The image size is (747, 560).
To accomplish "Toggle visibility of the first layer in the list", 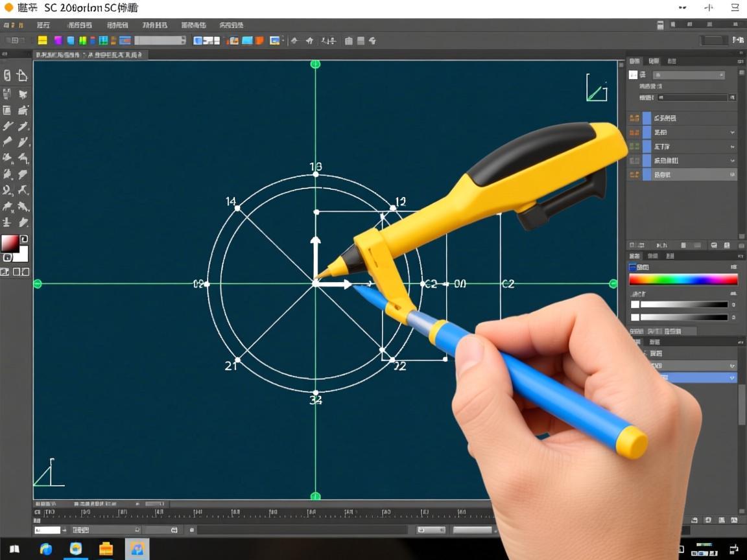I will (634, 118).
